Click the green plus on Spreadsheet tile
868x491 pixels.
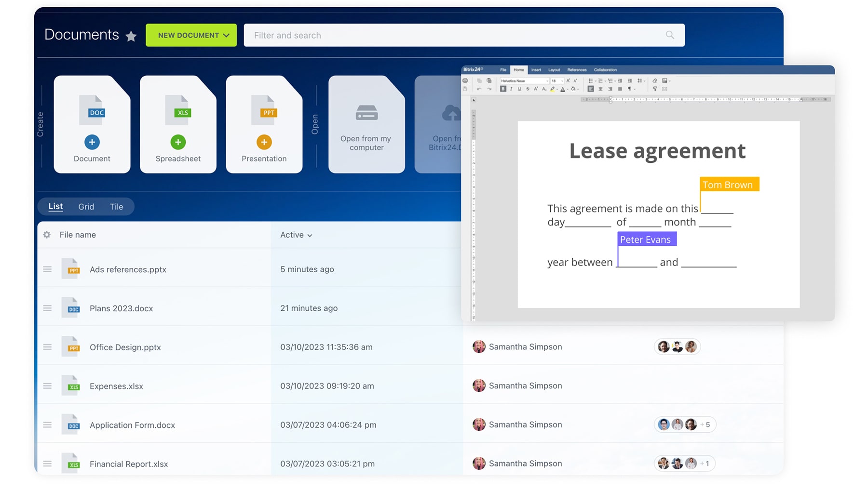tap(178, 142)
